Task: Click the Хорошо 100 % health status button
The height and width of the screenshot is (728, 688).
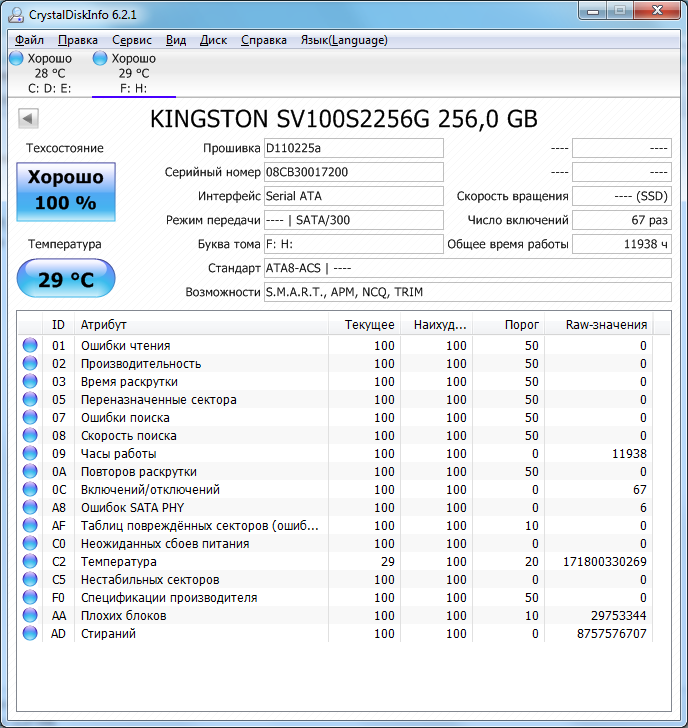Action: point(65,191)
